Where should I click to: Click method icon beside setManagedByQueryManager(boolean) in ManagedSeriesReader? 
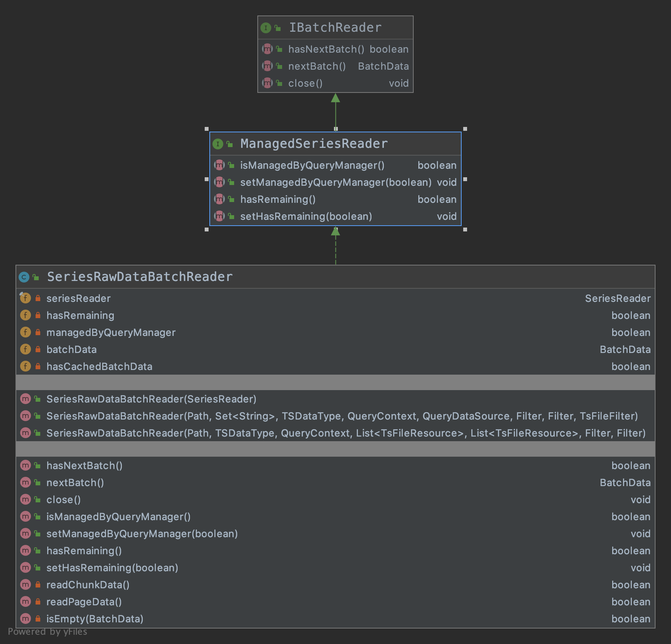(219, 182)
